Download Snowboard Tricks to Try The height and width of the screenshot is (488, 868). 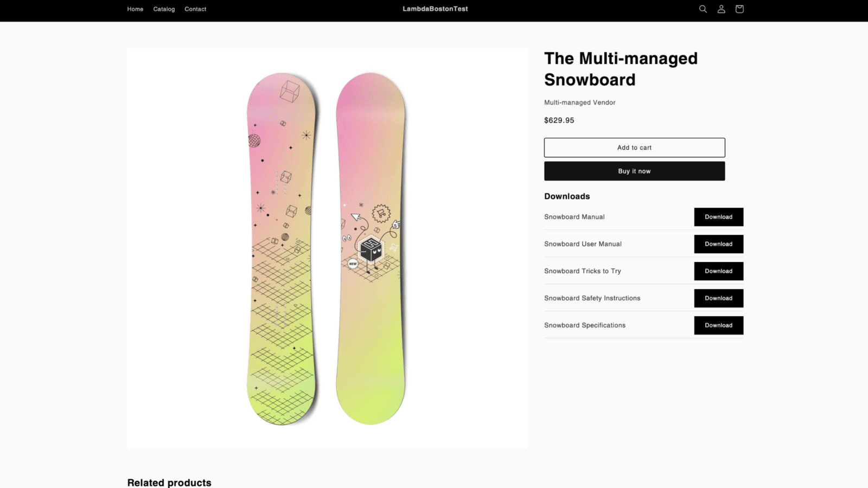click(718, 271)
